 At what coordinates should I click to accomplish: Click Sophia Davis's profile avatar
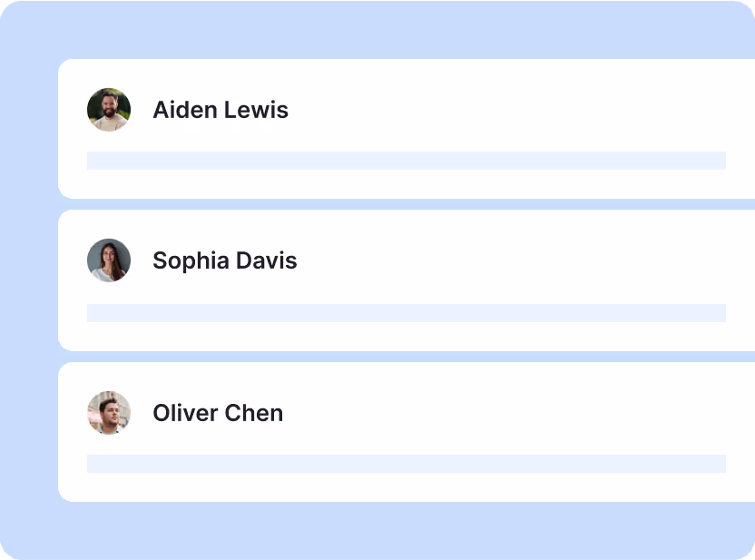coord(109,260)
